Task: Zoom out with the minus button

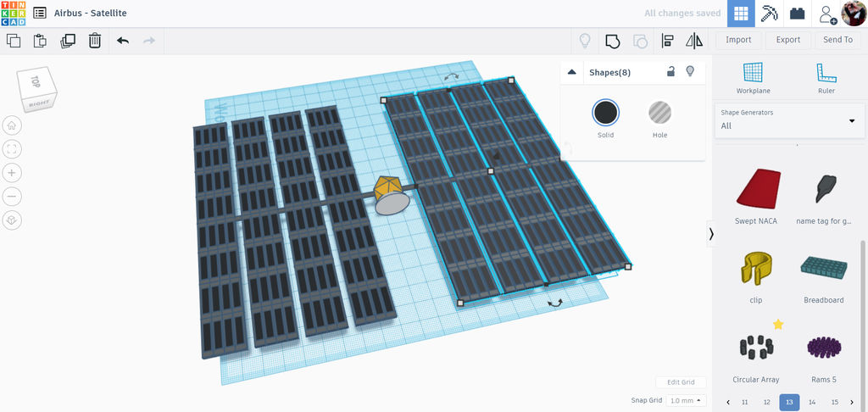Action: [12, 197]
